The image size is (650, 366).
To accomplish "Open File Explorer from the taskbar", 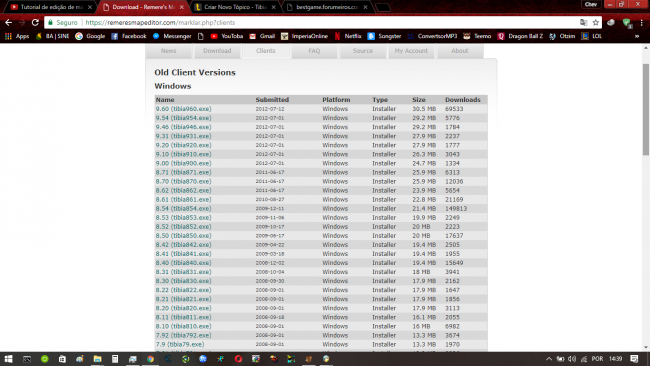I will [97, 359].
